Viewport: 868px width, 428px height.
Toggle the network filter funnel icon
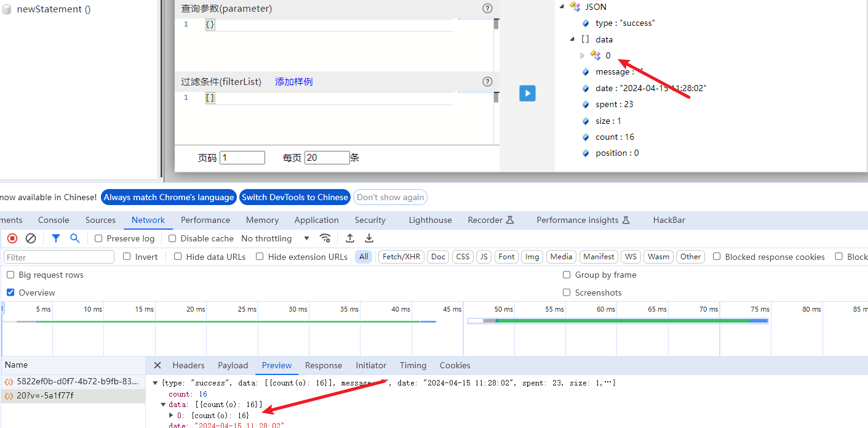click(x=56, y=238)
